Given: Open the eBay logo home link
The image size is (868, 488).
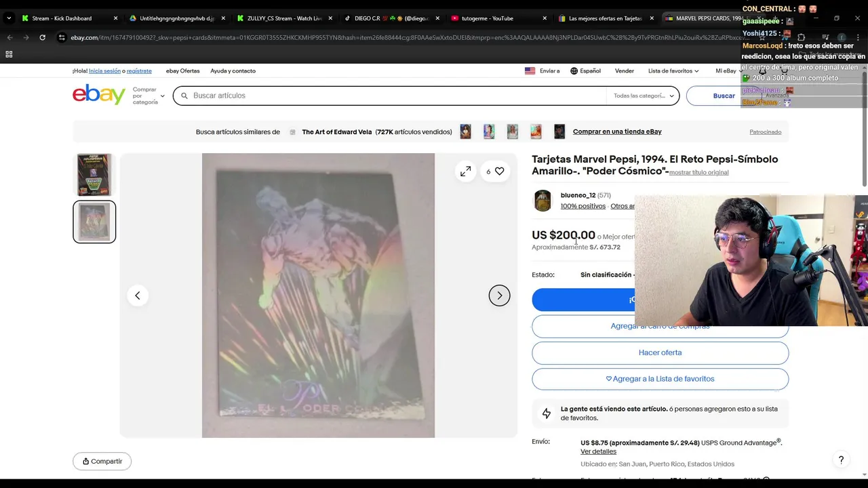Looking at the screenshot, I should [x=99, y=95].
